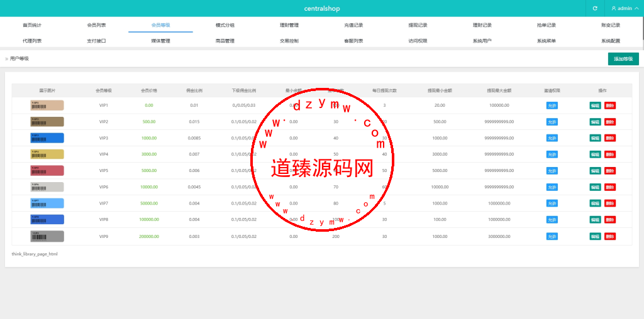Click the yellow VIP4 card image
Image resolution: width=644 pixels, height=319 pixels.
pyautogui.click(x=47, y=154)
